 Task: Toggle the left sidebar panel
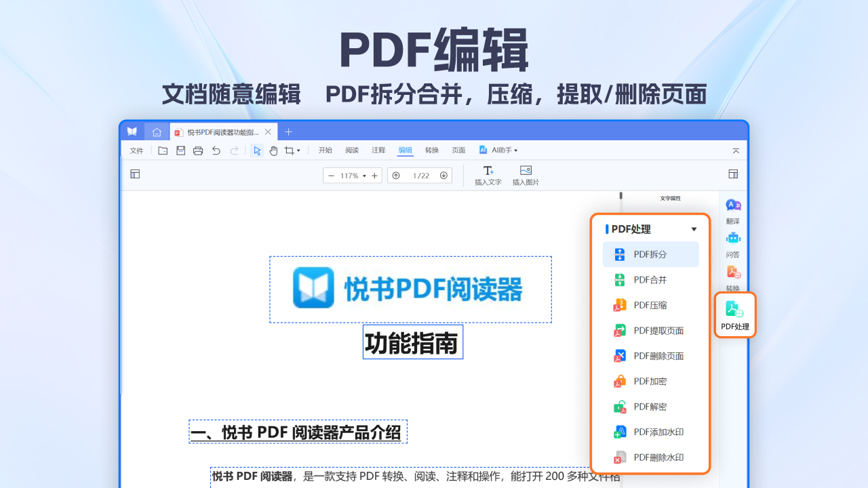click(135, 174)
